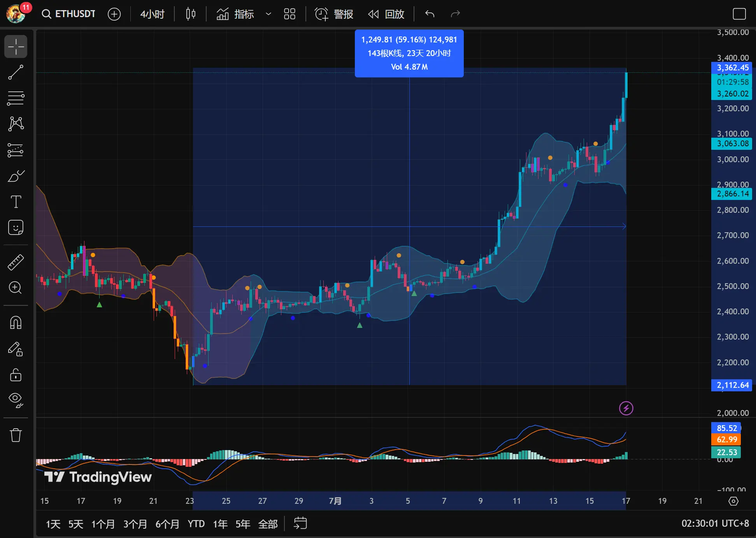Toggle stay in drawing mode pencil lock
Image resolution: width=756 pixels, height=538 pixels.
click(x=16, y=349)
